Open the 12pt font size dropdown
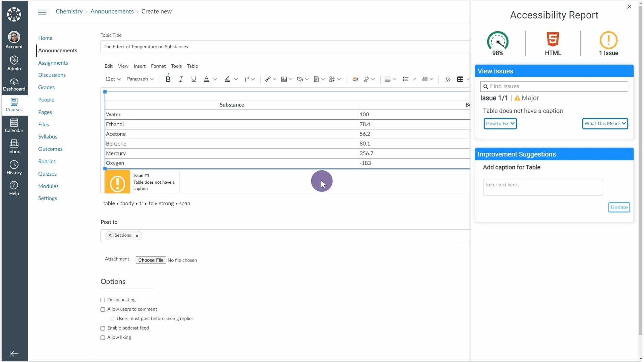Image resolution: width=644 pixels, height=362 pixels. click(113, 79)
